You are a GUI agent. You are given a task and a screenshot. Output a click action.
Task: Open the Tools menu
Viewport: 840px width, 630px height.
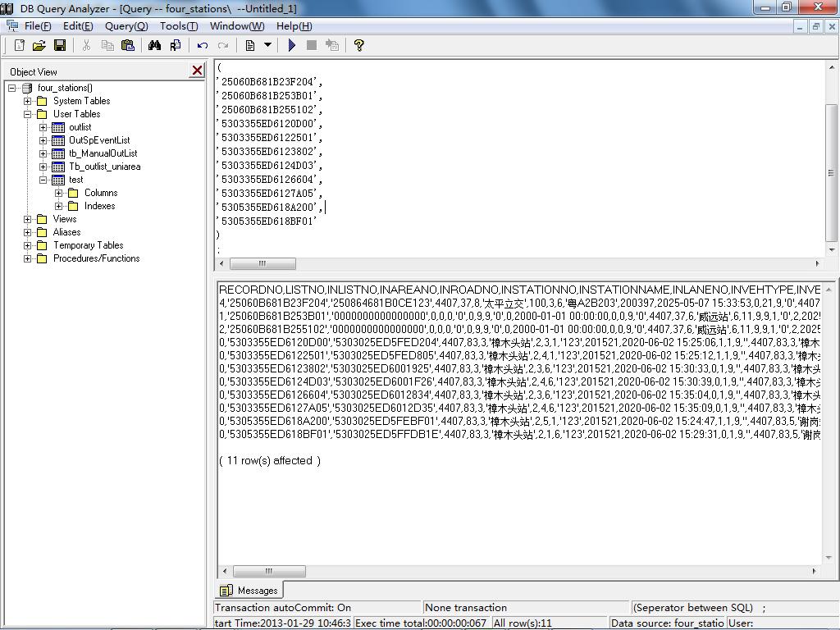(x=179, y=25)
